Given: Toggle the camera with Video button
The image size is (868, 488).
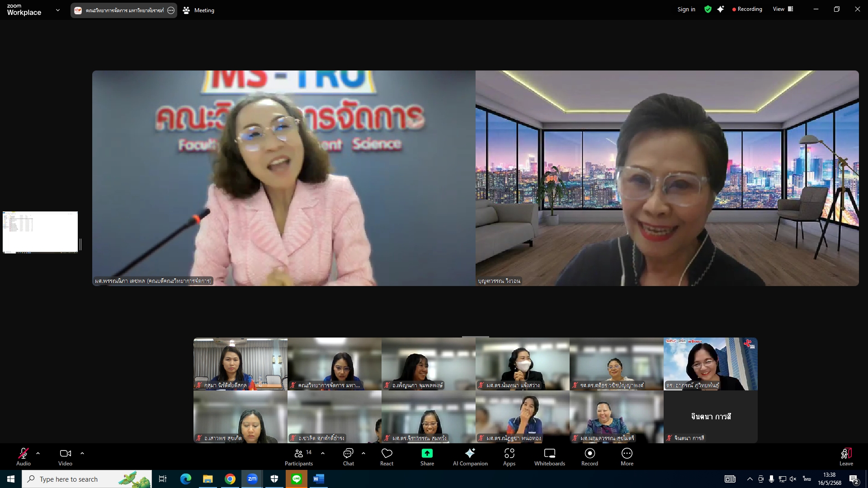Looking at the screenshot, I should pyautogui.click(x=65, y=456).
